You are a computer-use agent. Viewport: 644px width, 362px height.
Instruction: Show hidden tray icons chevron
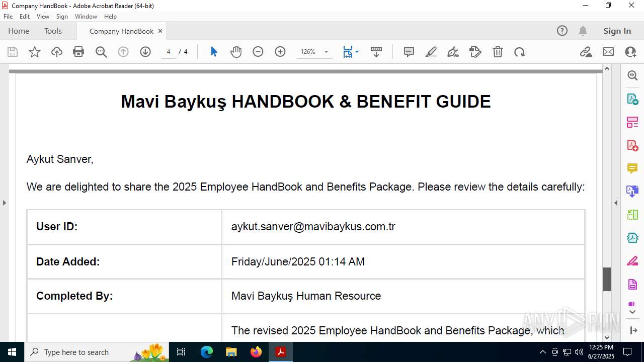[542, 352]
